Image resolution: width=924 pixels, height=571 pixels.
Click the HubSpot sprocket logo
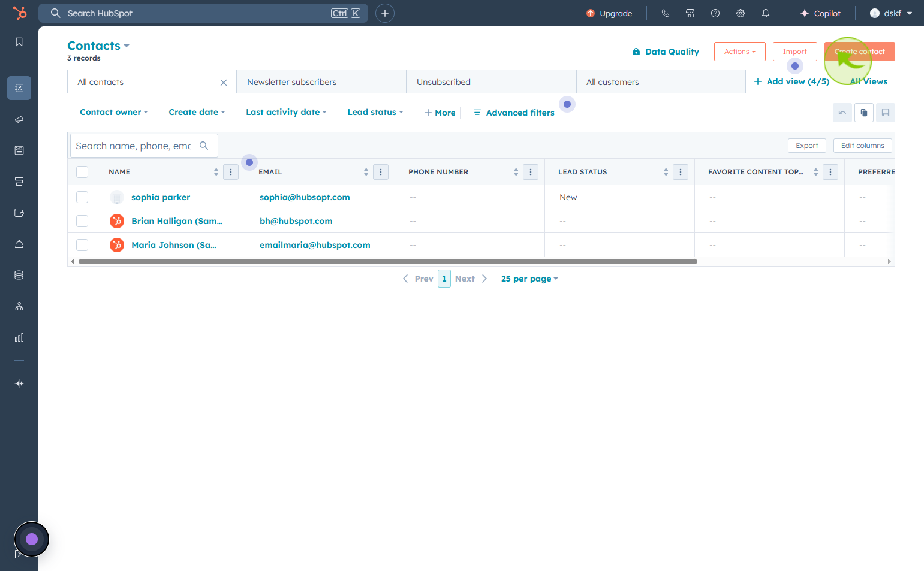(x=19, y=13)
